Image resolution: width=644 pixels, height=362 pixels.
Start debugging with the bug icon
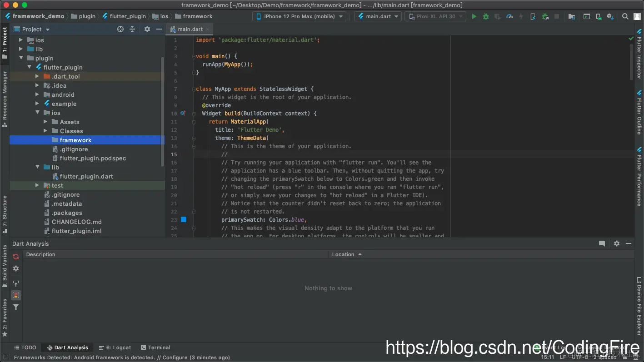click(486, 16)
